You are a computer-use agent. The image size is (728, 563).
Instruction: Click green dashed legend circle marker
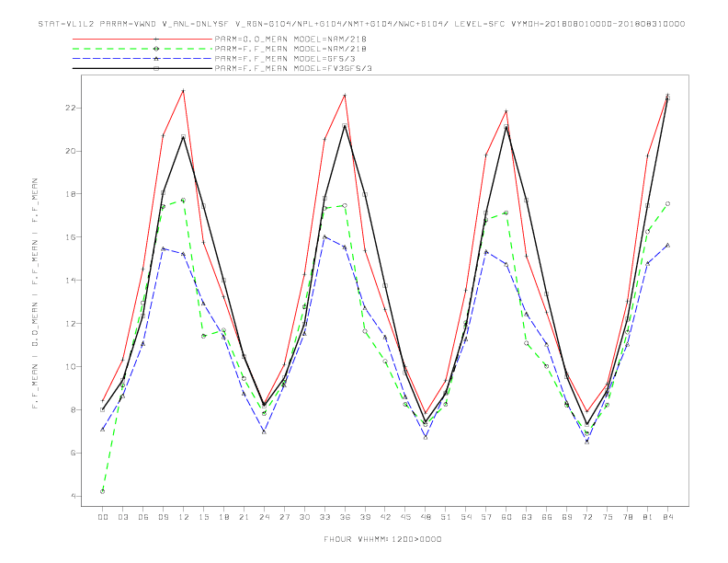click(156, 49)
